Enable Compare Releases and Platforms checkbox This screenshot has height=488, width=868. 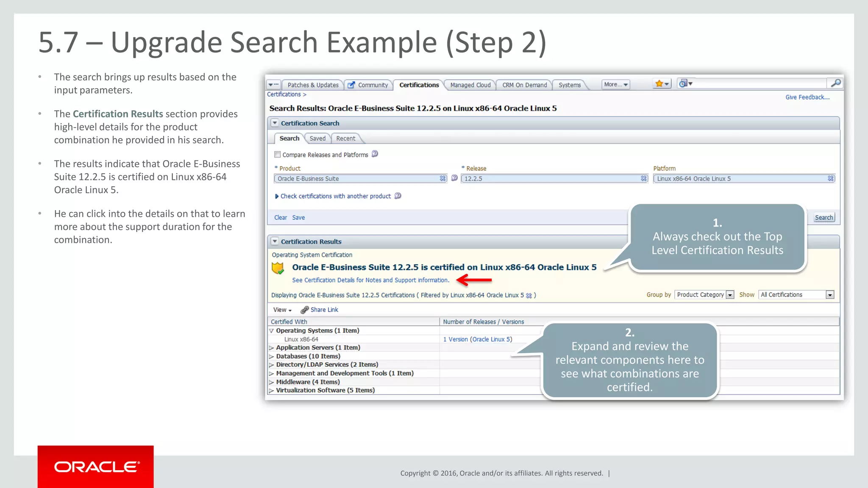tap(278, 155)
